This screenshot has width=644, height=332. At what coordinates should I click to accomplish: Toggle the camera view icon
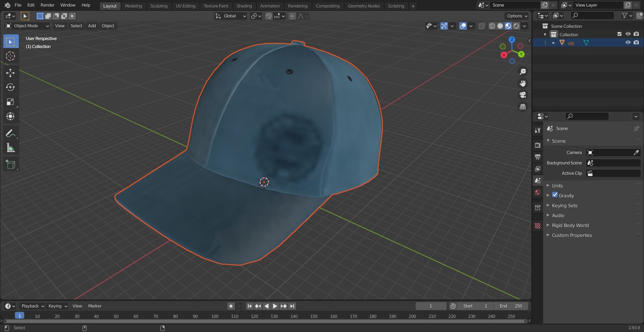522,95
